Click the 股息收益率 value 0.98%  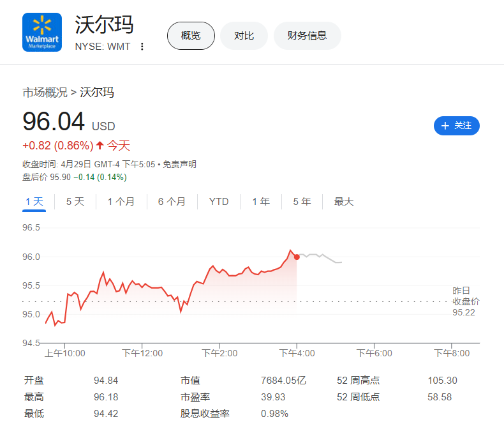click(274, 414)
